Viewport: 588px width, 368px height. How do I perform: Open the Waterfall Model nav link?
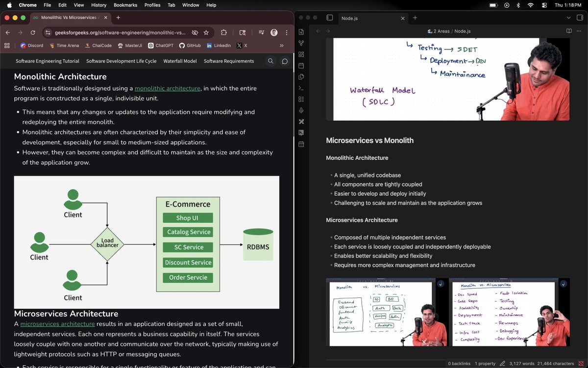point(180,61)
